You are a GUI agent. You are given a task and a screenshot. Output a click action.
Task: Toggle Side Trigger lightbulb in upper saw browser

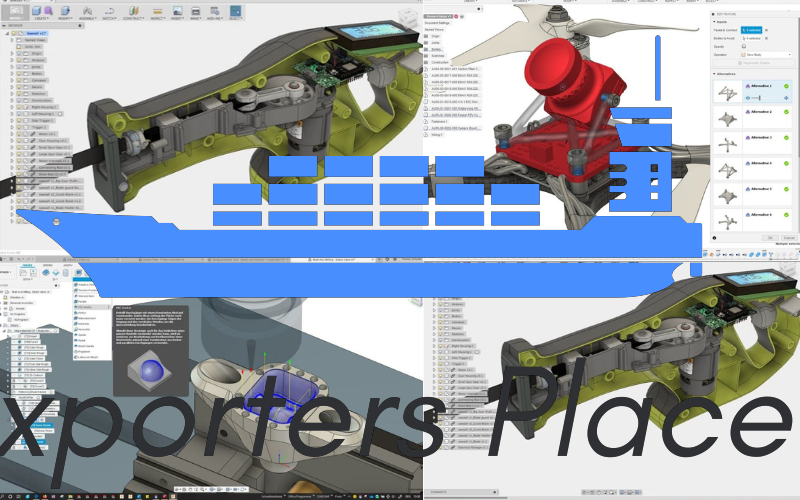tap(19, 120)
